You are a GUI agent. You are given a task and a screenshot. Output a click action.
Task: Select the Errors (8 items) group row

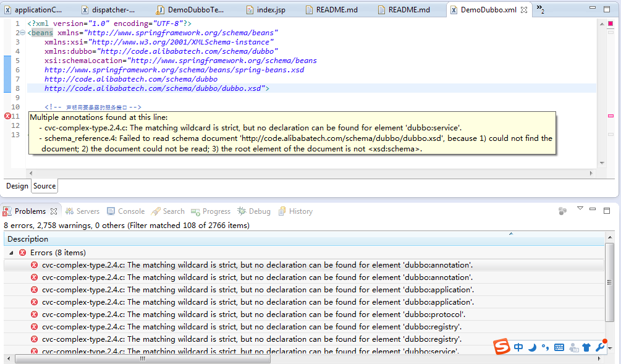304,253
